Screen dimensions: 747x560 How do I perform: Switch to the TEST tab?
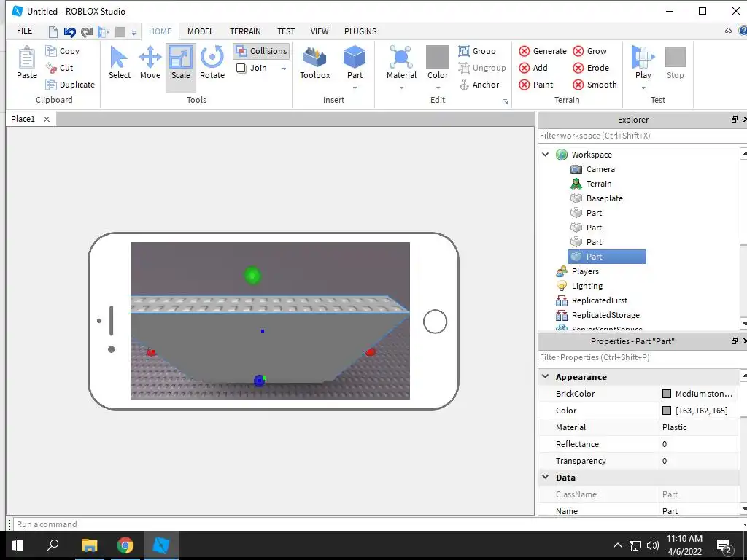coord(286,31)
